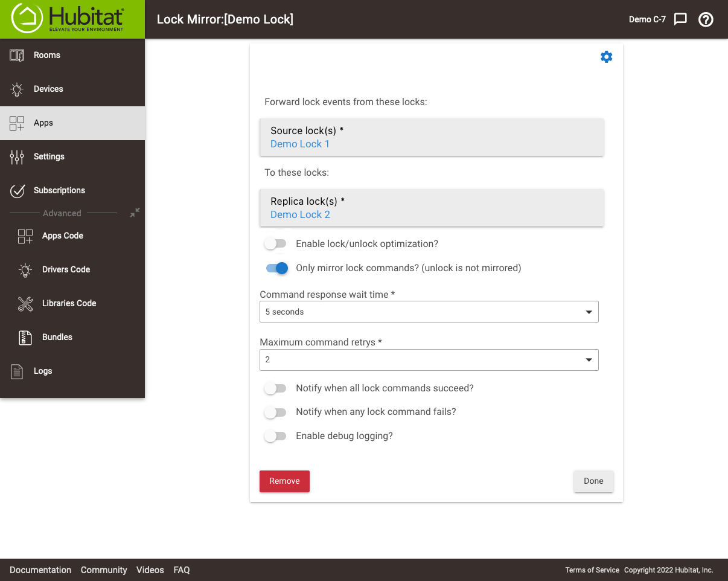Open Settings from the sidebar

(72, 157)
